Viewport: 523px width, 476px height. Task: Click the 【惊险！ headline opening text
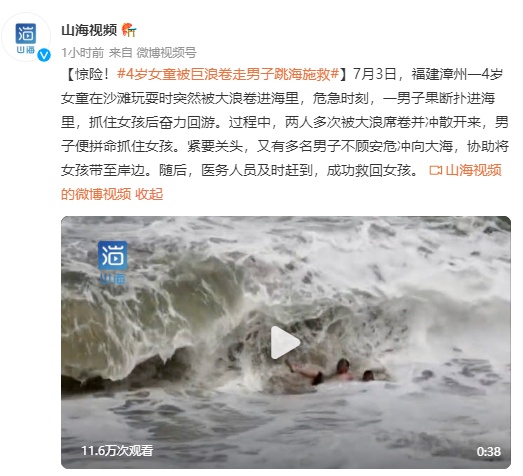(x=89, y=74)
